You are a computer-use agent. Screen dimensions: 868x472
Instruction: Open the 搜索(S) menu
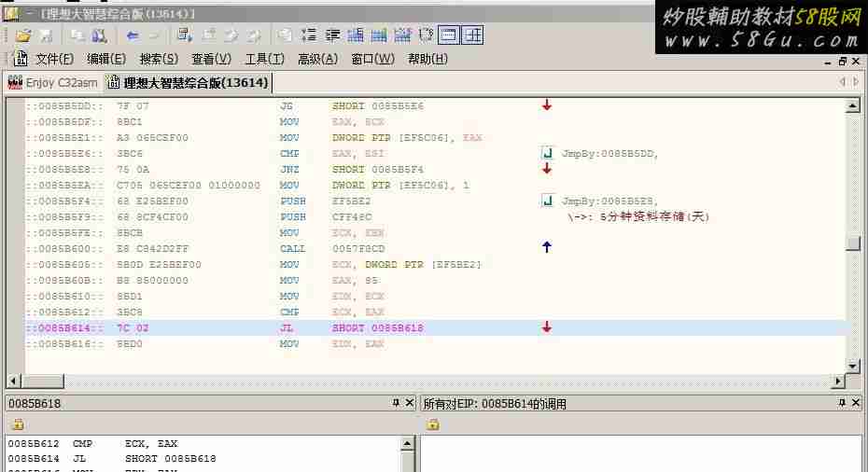[159, 59]
